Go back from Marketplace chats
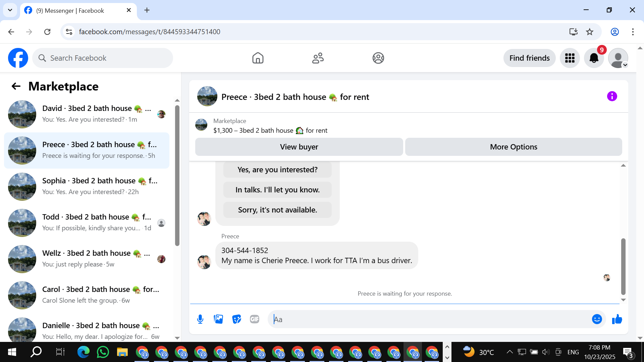Image resolution: width=644 pixels, height=362 pixels. [16, 86]
